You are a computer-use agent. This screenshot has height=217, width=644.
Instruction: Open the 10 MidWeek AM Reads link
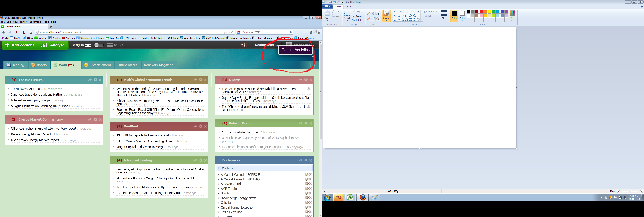tap(27, 89)
